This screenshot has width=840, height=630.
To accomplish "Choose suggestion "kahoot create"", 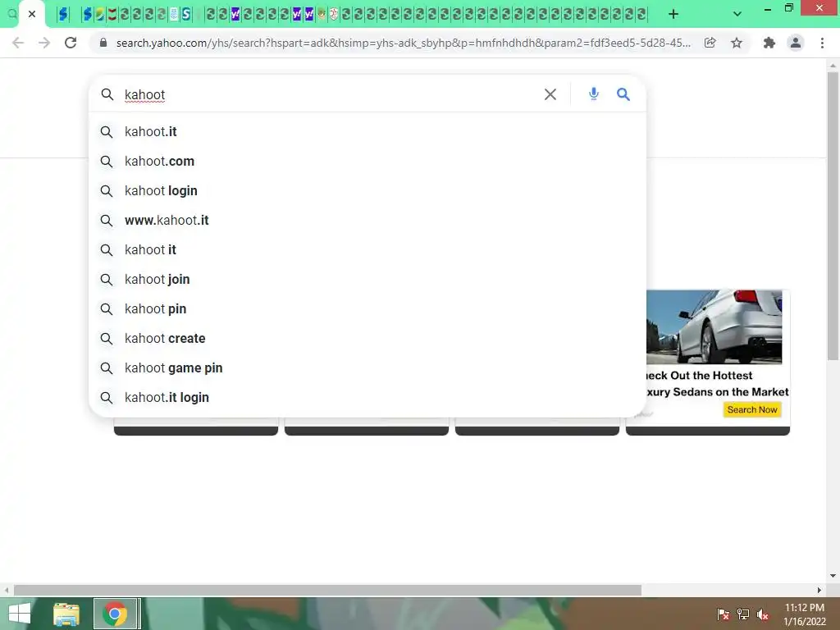I will click(367, 338).
